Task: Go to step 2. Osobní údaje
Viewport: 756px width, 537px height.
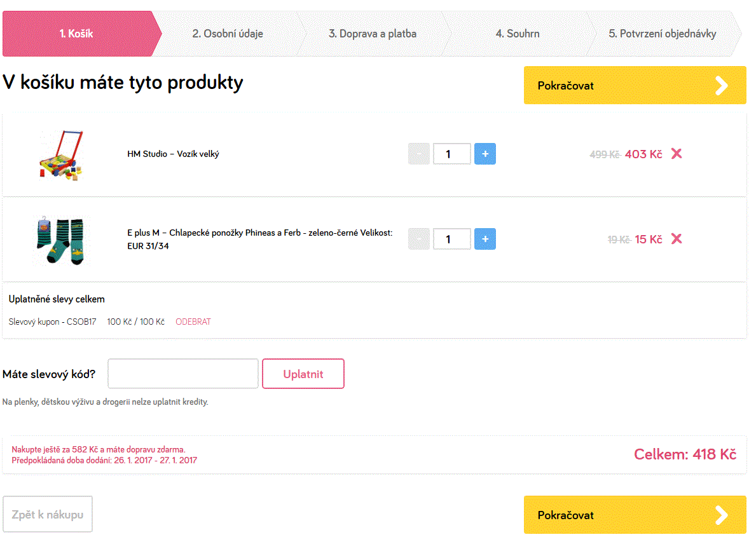Action: point(228,34)
